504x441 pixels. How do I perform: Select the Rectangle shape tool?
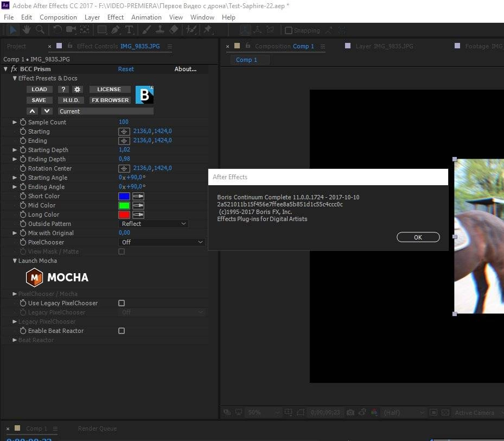click(102, 30)
